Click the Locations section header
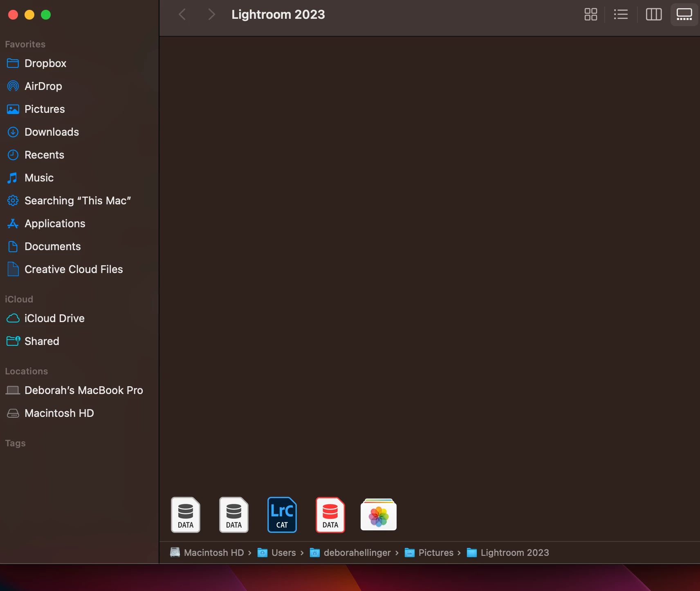The width and height of the screenshot is (700, 591). (27, 371)
